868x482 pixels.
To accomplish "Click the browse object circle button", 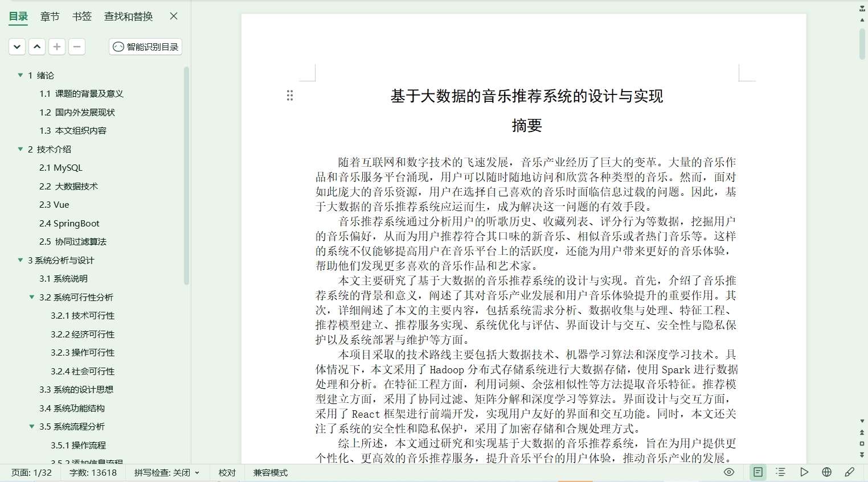I will [x=862, y=443].
